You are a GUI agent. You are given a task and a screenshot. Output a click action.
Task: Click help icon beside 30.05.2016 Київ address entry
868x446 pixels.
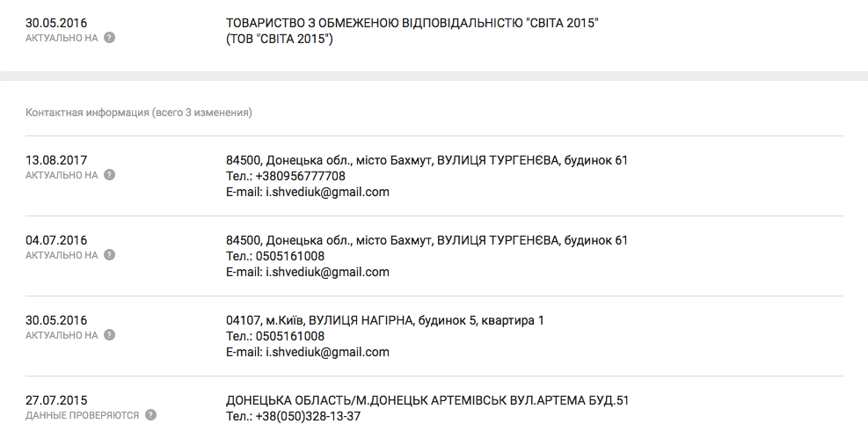click(x=110, y=334)
